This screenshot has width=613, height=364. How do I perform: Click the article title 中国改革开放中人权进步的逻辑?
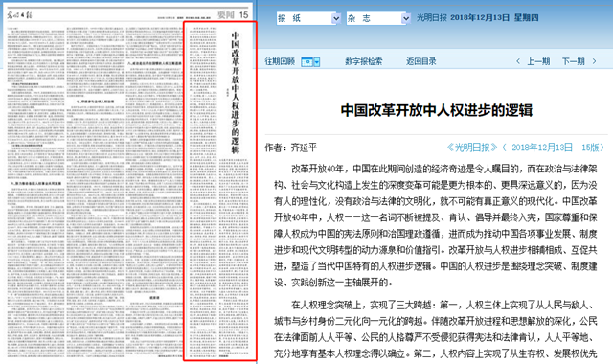pos(437,110)
